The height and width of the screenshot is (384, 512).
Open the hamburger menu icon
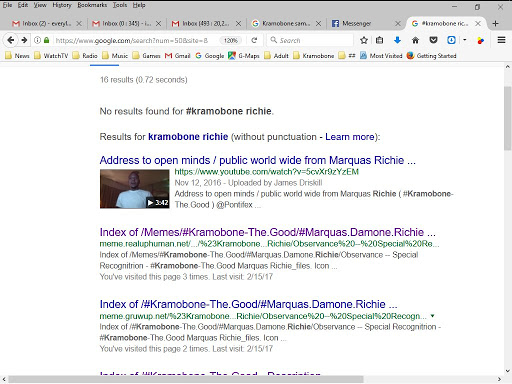coord(501,40)
